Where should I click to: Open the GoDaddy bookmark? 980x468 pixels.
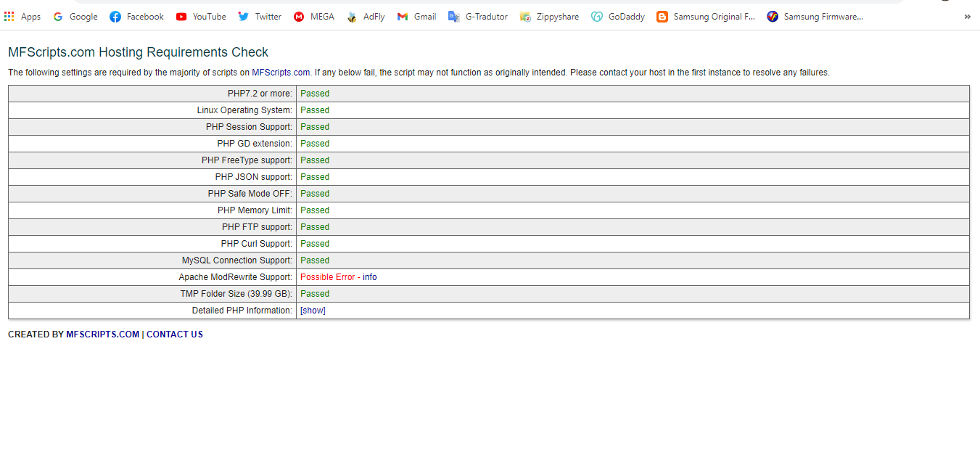[x=618, y=17]
